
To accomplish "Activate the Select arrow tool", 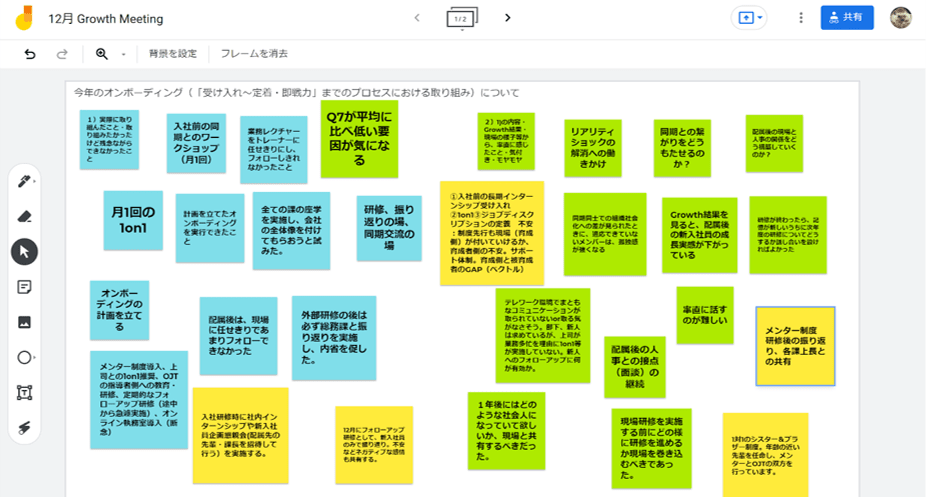I will pos(25,251).
